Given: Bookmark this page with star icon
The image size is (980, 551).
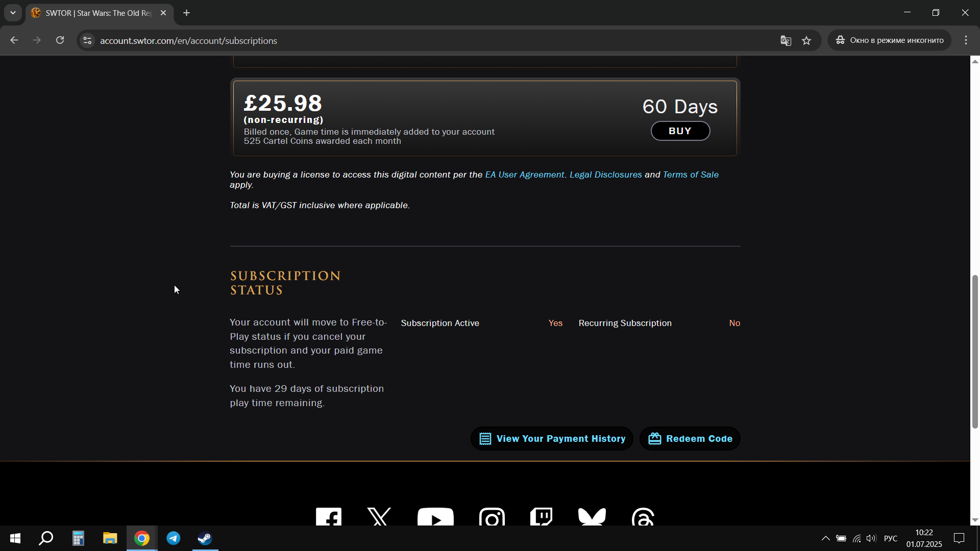Looking at the screenshot, I should (806, 40).
